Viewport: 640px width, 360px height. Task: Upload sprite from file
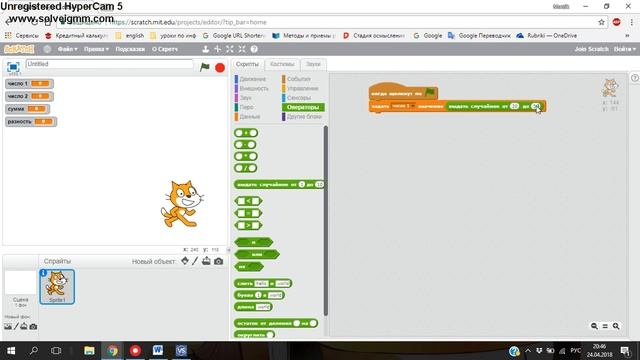tap(206, 260)
